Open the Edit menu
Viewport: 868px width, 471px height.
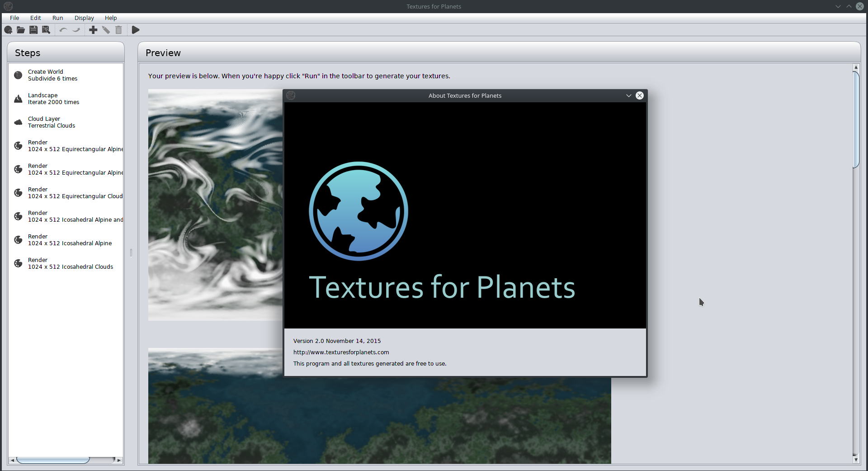tap(36, 18)
